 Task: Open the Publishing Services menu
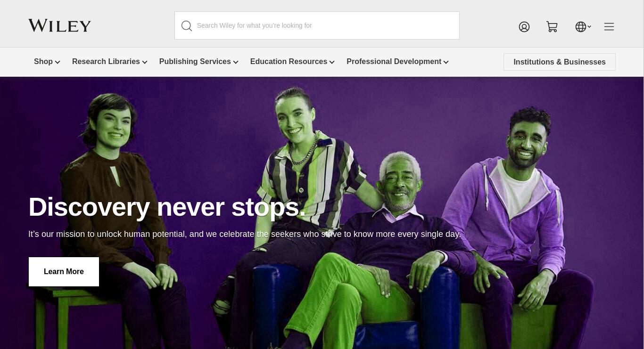coord(195,62)
